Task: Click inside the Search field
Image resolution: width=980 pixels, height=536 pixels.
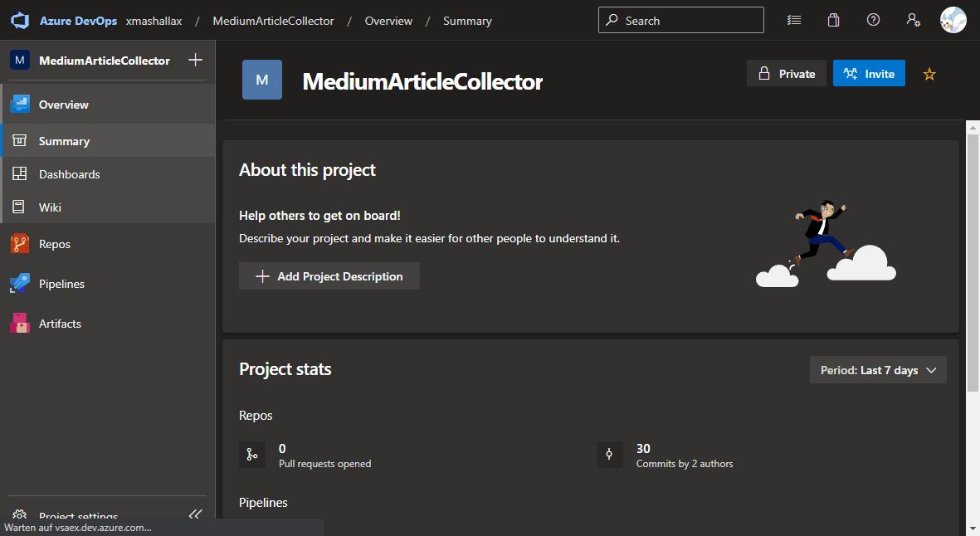Action: pyautogui.click(x=680, y=20)
